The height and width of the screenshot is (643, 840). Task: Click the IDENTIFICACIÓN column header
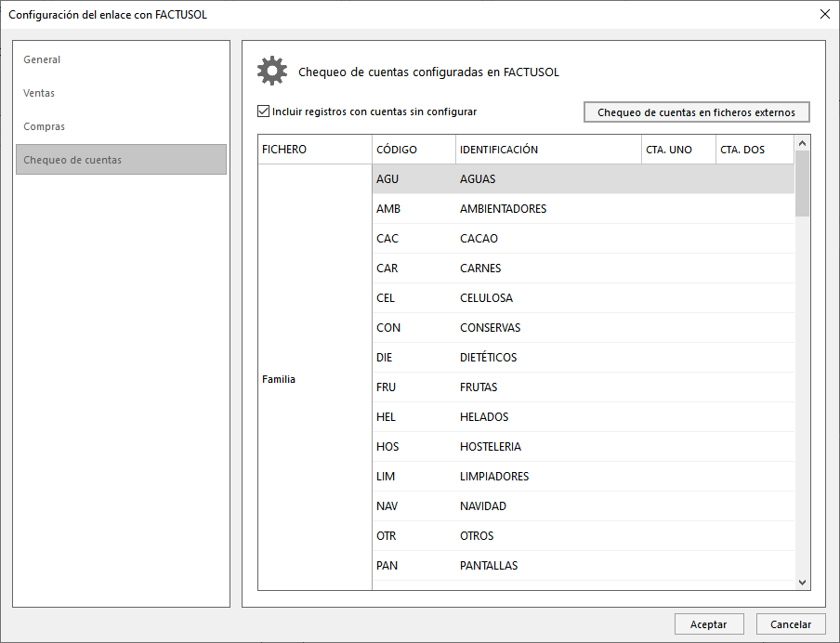[x=548, y=150]
